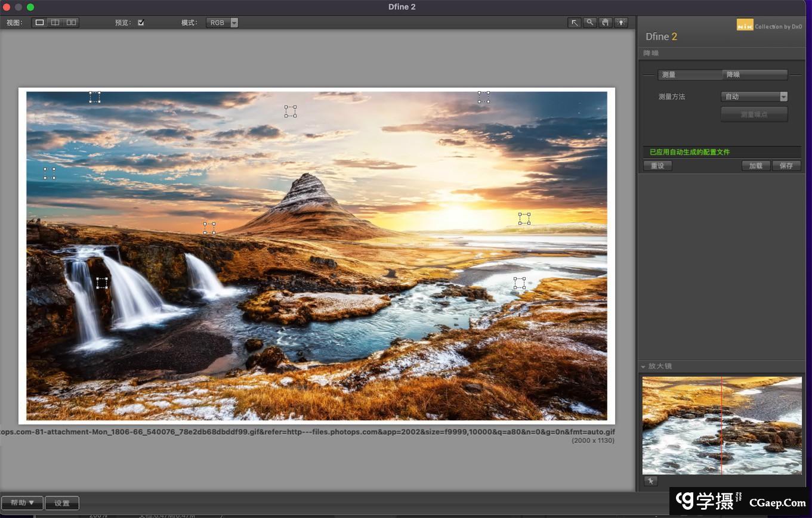This screenshot has height=518, width=812.
Task: Click the lightbulb background color icon
Action: click(622, 23)
